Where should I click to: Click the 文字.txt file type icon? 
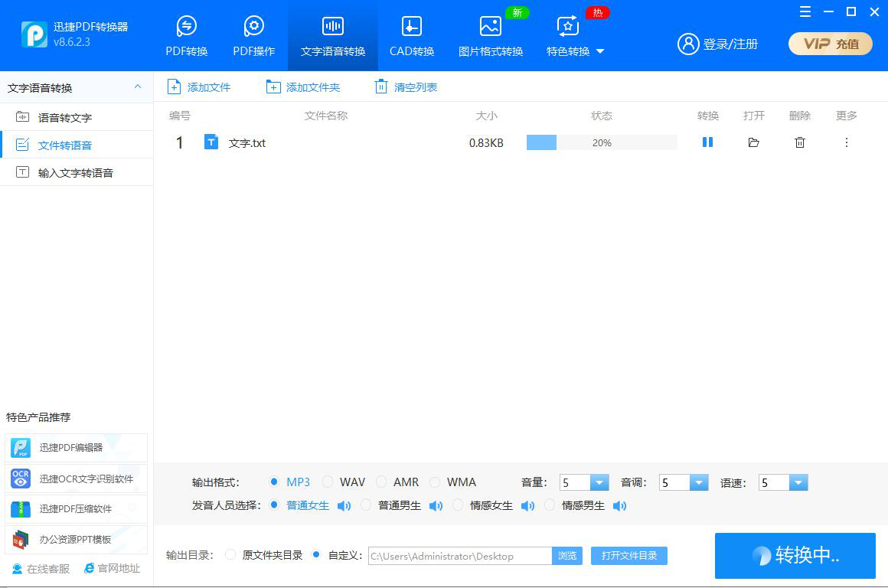[x=211, y=142]
